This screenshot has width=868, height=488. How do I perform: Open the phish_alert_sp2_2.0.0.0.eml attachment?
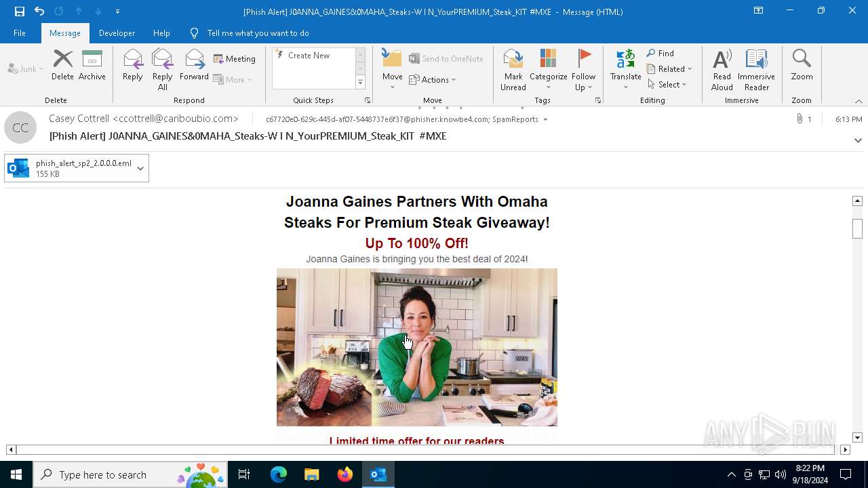[70, 168]
